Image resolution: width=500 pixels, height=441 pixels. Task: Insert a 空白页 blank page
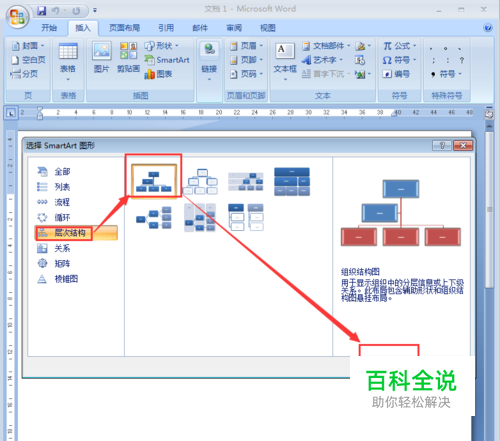point(28,60)
